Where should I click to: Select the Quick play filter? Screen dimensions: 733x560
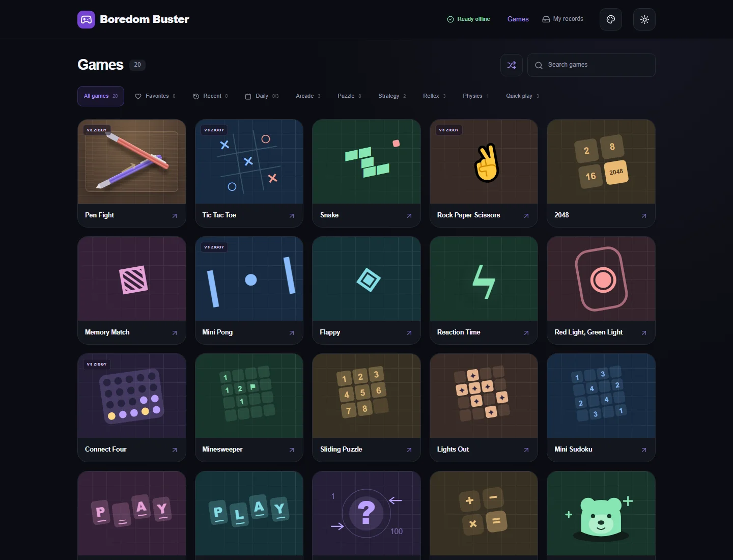pyautogui.click(x=522, y=96)
